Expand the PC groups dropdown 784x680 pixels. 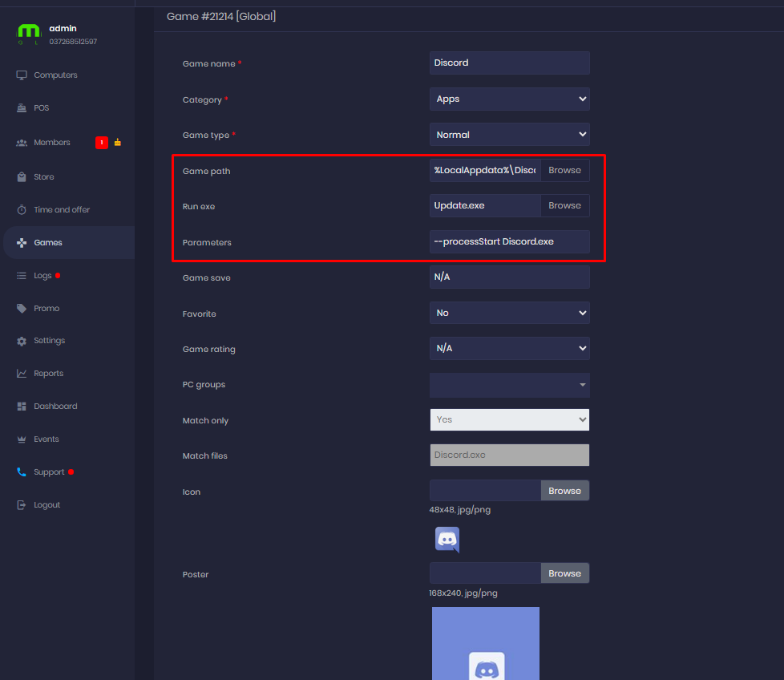510,385
